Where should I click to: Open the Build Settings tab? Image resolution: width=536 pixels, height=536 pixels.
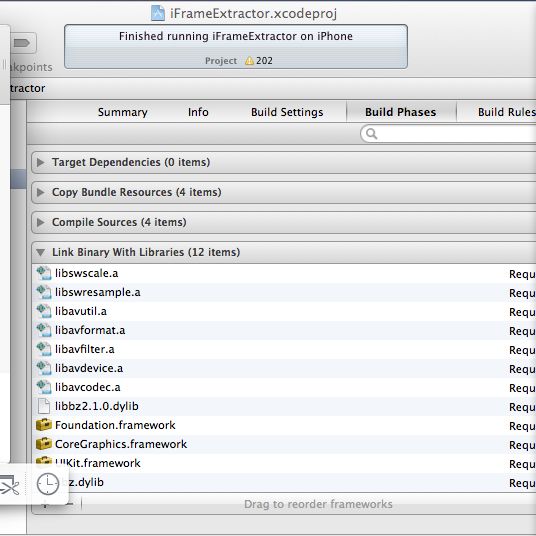click(287, 112)
